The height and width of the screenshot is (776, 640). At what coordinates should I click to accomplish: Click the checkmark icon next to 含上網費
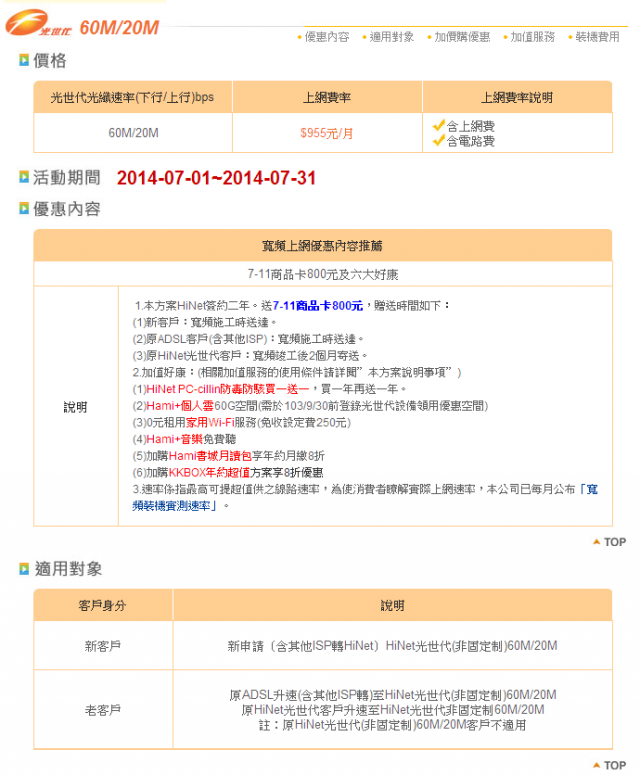pyautogui.click(x=439, y=125)
